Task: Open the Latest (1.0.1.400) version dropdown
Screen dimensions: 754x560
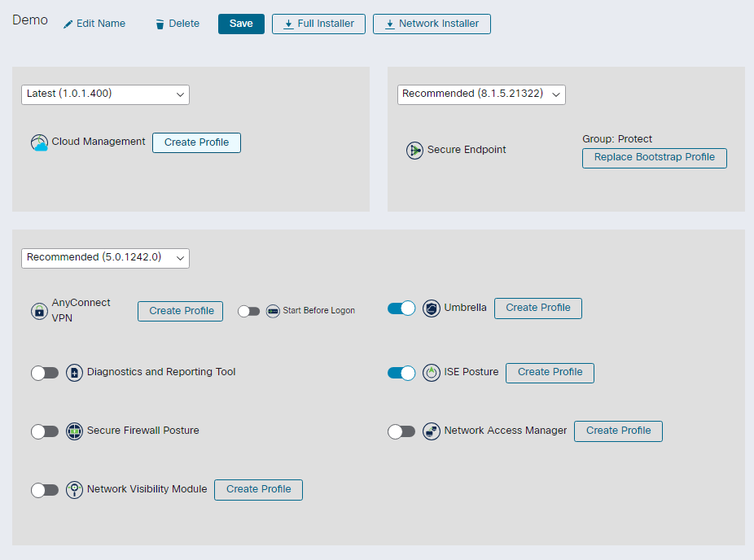Action: click(105, 94)
